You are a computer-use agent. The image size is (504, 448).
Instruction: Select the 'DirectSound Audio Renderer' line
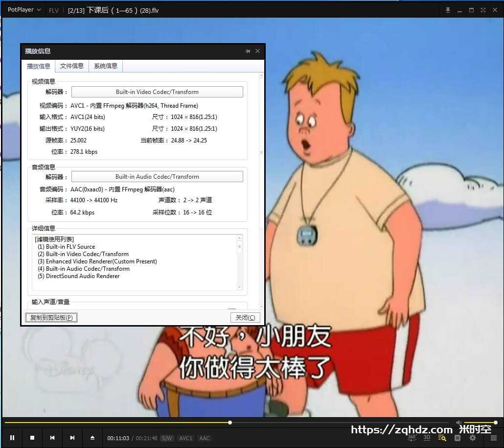pos(79,276)
